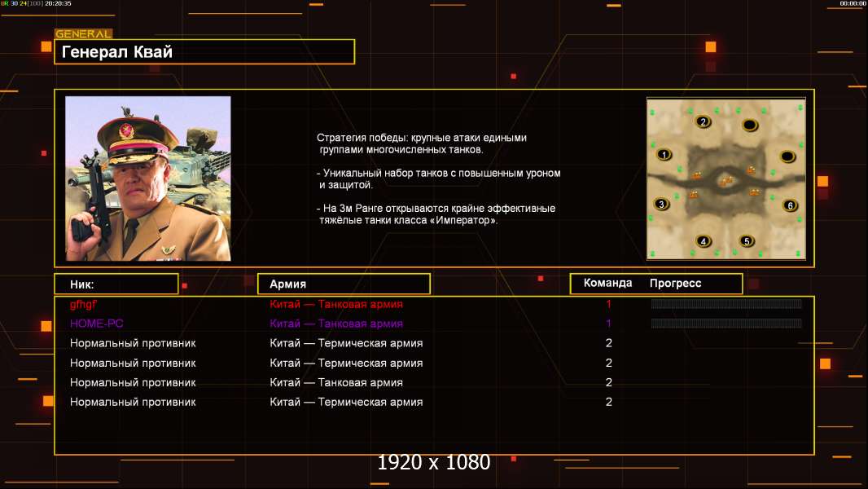This screenshot has width=868, height=489.
Task: Click the 'Прогресс' column header
Action: tap(675, 283)
